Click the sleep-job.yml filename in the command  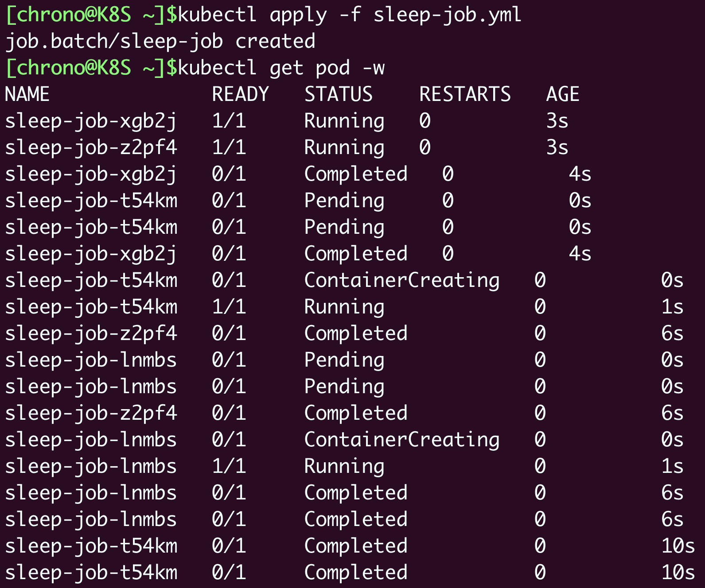(447, 15)
